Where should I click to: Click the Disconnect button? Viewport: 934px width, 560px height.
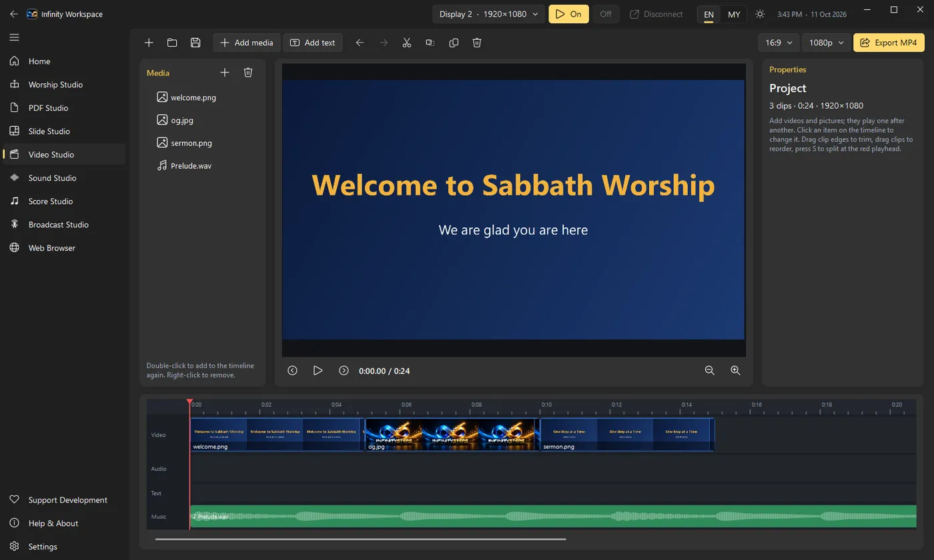pyautogui.click(x=656, y=14)
